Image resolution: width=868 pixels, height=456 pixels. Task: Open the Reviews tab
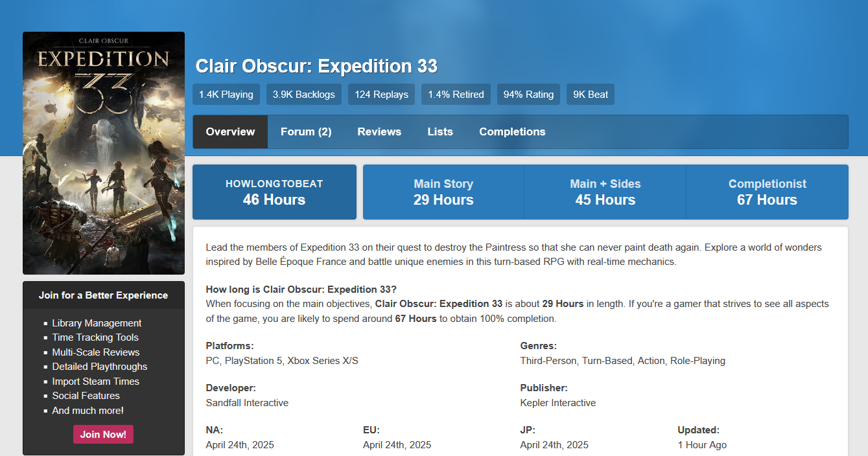[x=379, y=131]
